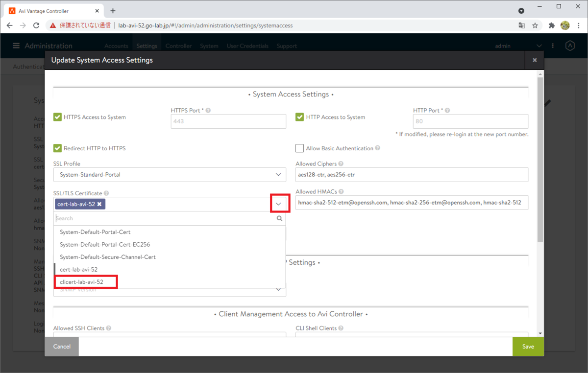Click the scrollbar down arrow
588x373 pixels.
pos(540,333)
